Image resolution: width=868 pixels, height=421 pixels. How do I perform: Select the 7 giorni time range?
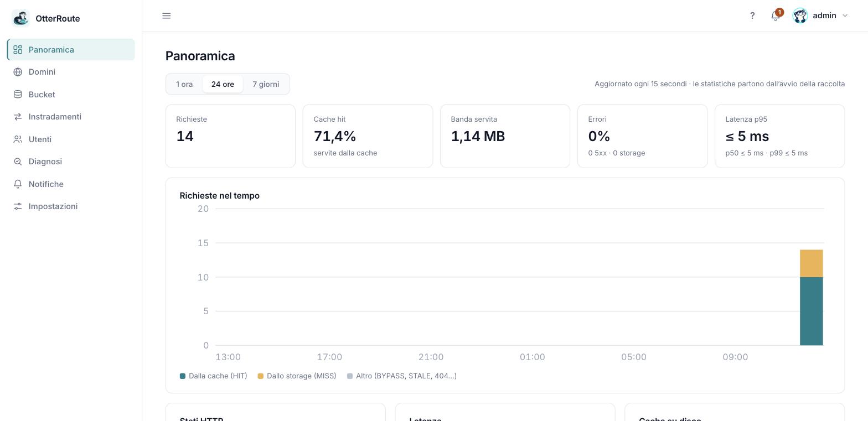(x=266, y=84)
